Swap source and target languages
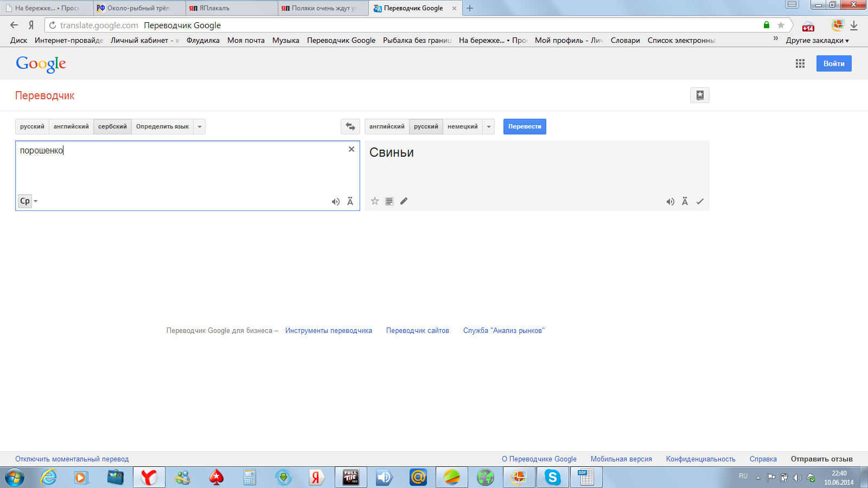The height and width of the screenshot is (488, 868). (350, 126)
